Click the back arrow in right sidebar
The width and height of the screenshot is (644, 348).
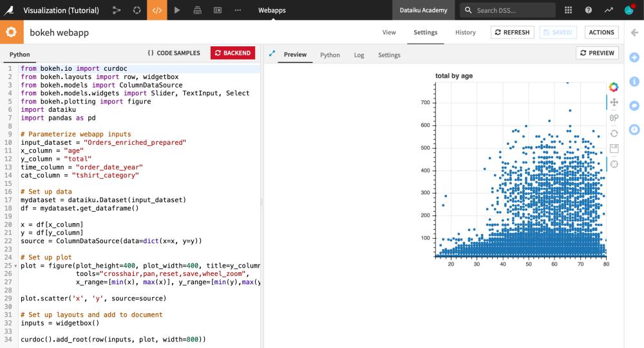click(x=634, y=32)
